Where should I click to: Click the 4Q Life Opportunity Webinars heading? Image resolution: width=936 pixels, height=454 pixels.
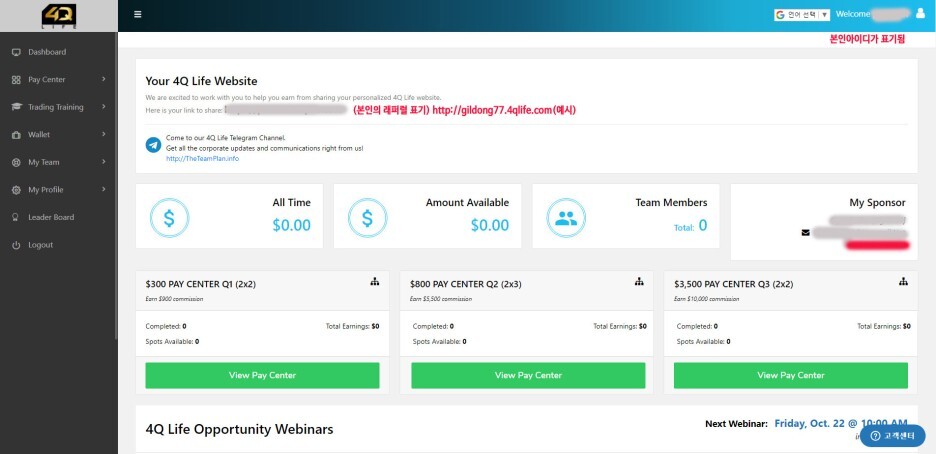[239, 429]
